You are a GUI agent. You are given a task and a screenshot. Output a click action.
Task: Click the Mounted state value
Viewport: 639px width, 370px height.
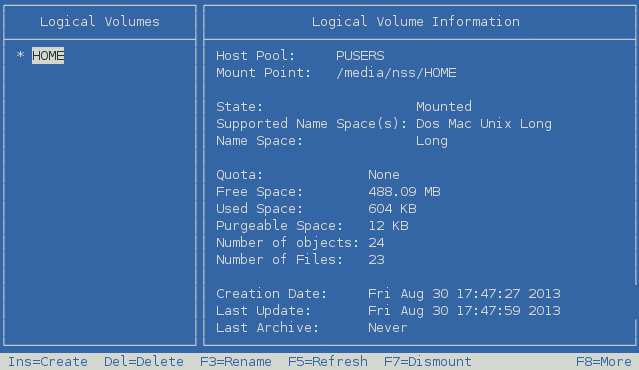point(444,107)
